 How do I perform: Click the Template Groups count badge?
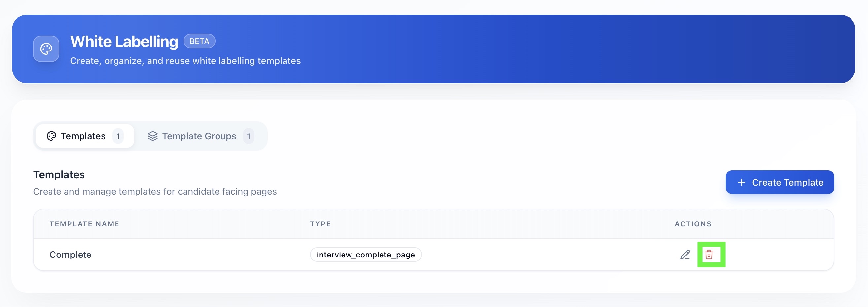click(x=248, y=136)
